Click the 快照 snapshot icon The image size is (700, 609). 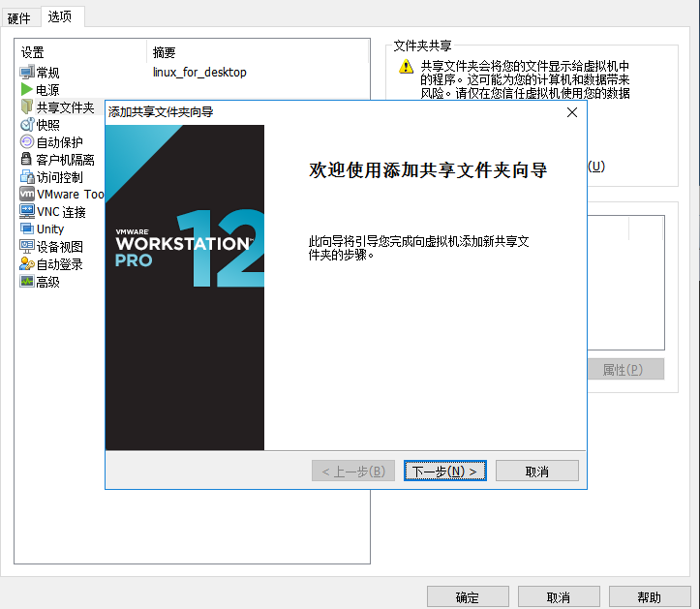pyautogui.click(x=27, y=125)
